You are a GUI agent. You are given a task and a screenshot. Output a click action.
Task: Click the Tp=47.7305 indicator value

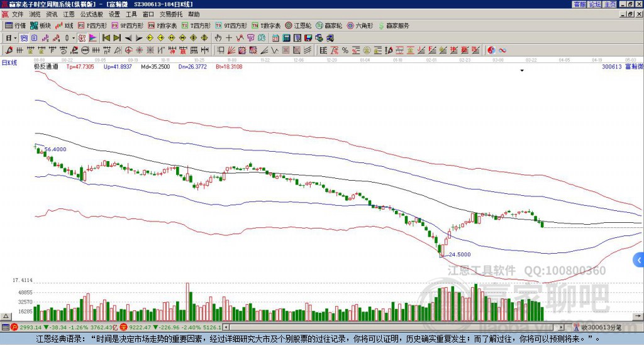pos(80,66)
